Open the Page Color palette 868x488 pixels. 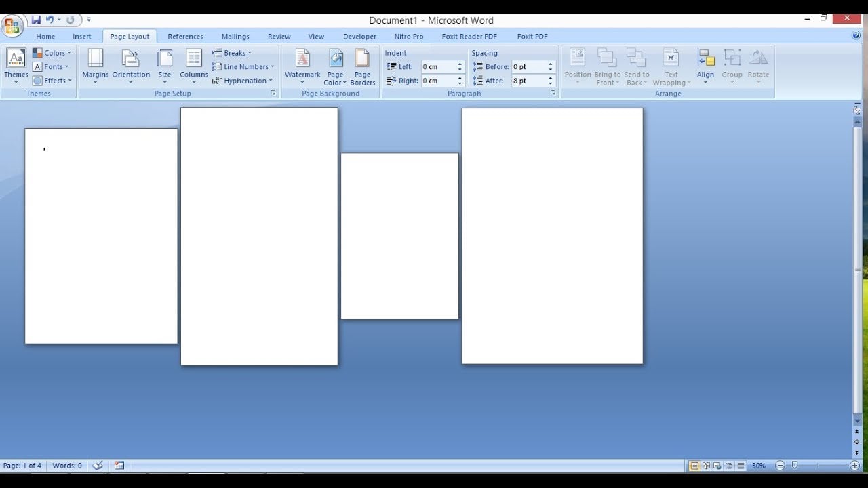pyautogui.click(x=335, y=66)
